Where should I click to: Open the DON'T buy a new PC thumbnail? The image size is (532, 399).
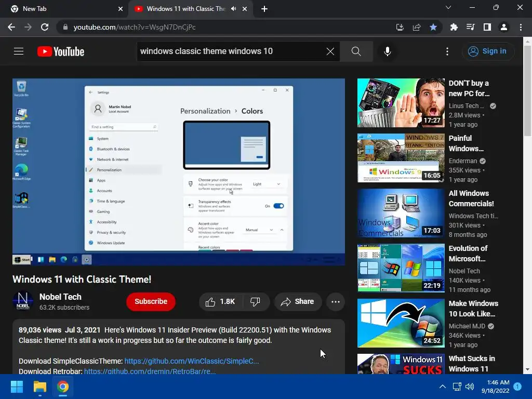click(x=401, y=103)
